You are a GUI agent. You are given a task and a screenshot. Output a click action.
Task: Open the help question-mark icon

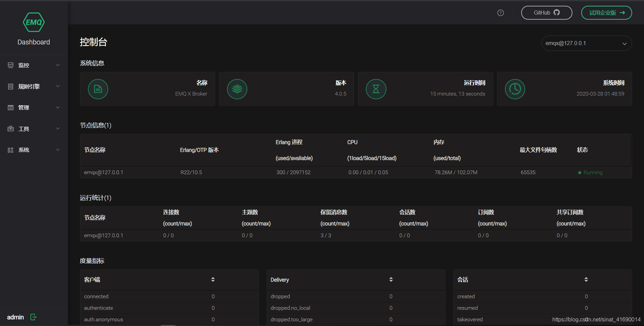click(x=500, y=13)
